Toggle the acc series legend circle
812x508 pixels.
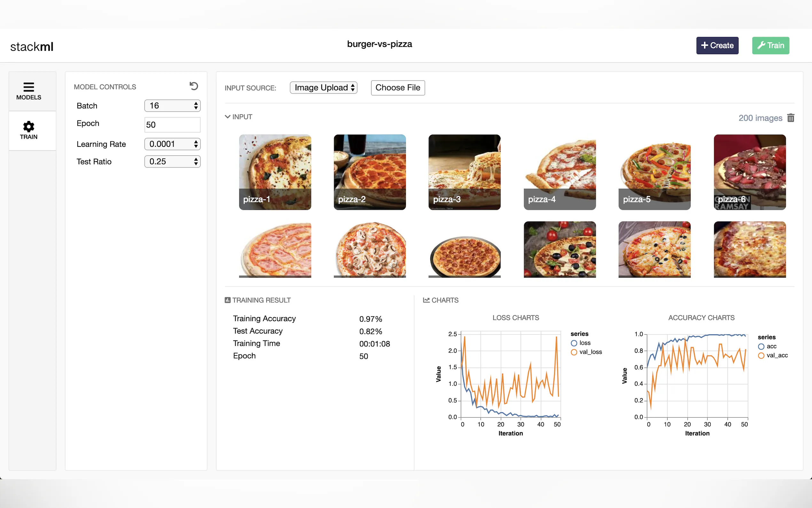[x=761, y=346]
